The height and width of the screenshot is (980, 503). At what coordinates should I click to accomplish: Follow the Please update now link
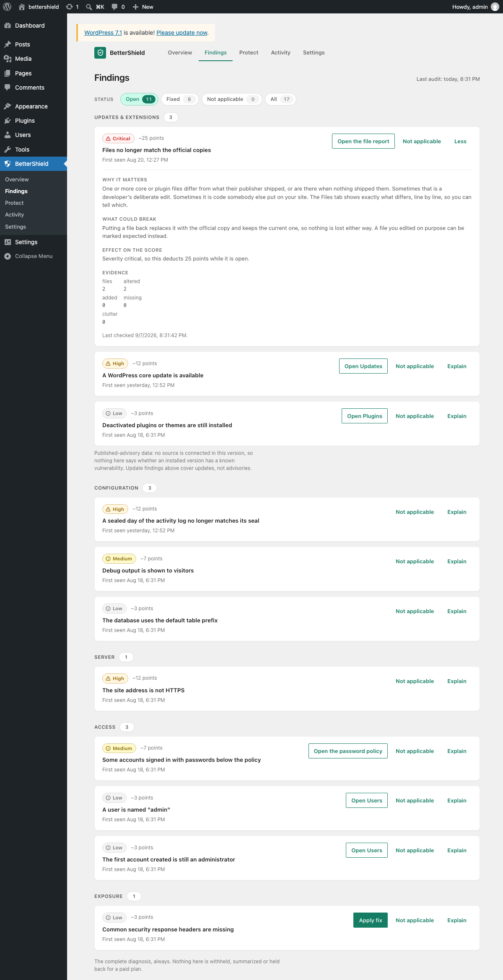coord(182,33)
